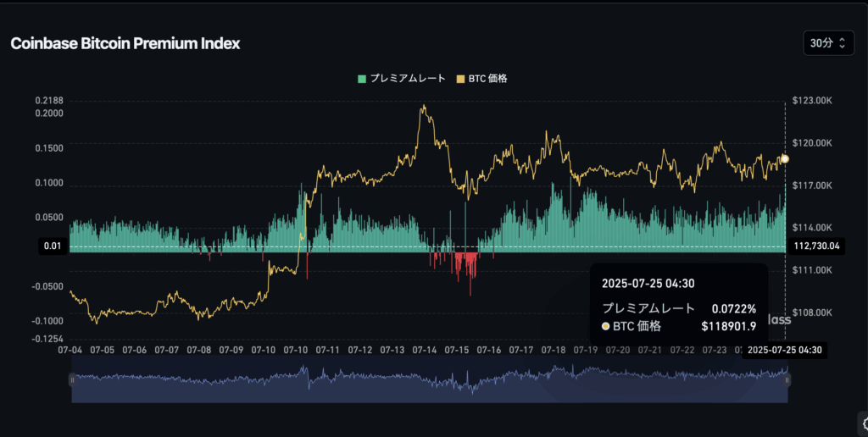Viewport: 868px width, 437px height.
Task: Click the 07-07 date axis label
Action: (167, 350)
